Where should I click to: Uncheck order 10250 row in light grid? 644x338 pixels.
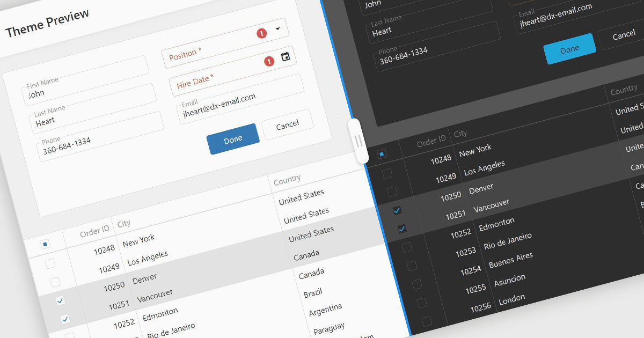tap(60, 300)
